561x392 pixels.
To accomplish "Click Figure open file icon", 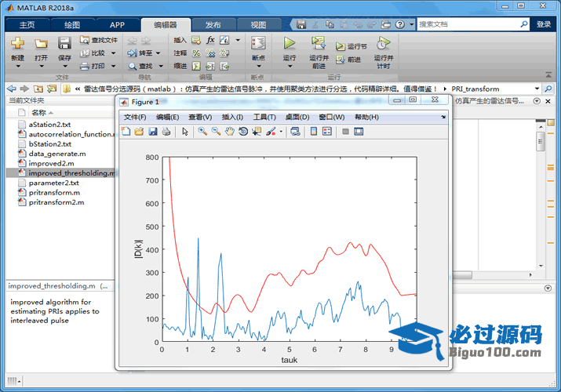I will pyautogui.click(x=139, y=132).
